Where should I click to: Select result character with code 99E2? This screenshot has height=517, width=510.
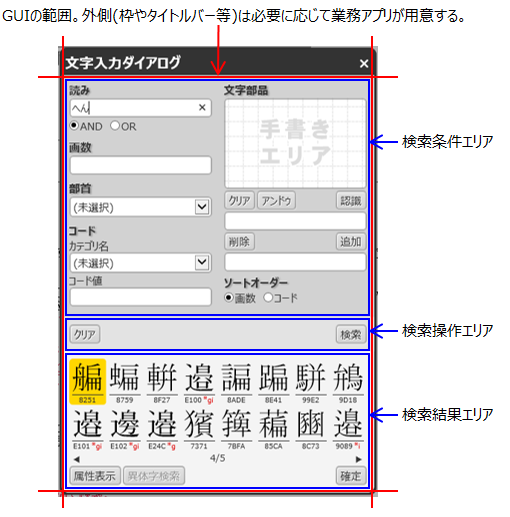click(311, 382)
